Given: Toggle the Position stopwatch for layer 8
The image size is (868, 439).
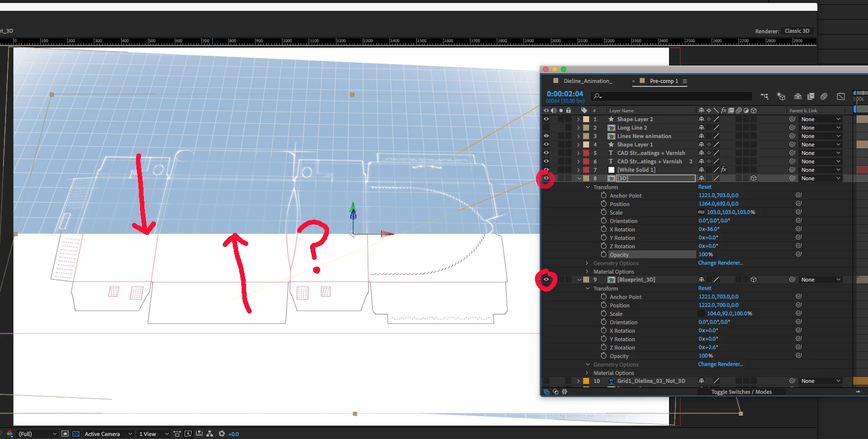Looking at the screenshot, I should [x=603, y=204].
